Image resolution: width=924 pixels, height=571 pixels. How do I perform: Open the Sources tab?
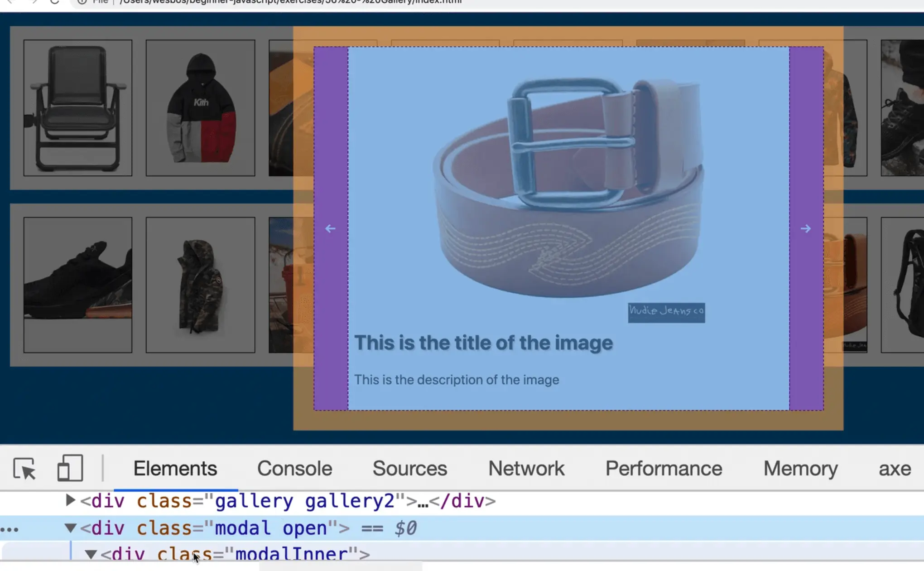409,469
